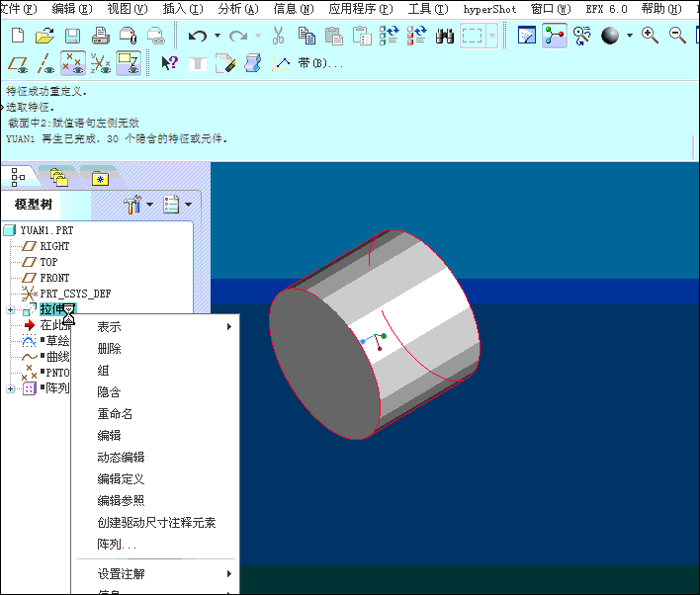Print using the printer icon

click(101, 36)
